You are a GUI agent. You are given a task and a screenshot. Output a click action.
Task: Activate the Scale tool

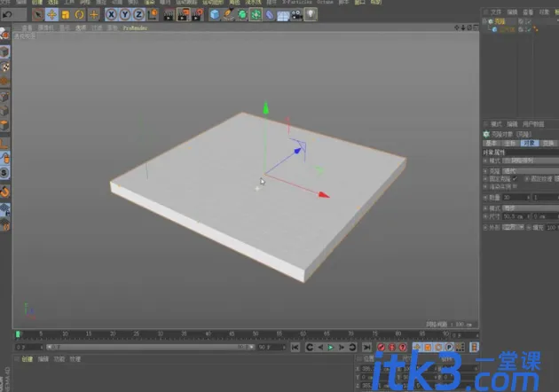pyautogui.click(x=66, y=14)
